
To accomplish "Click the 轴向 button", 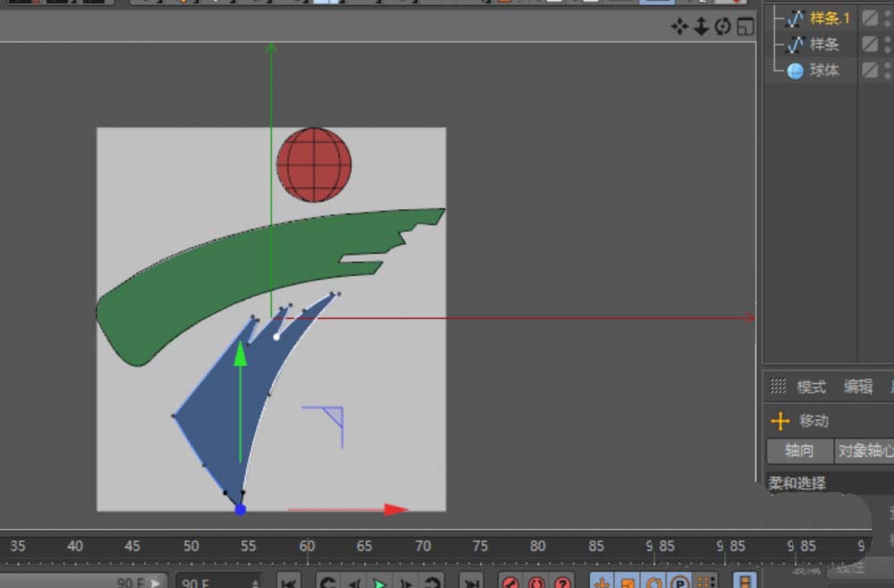I will [798, 451].
